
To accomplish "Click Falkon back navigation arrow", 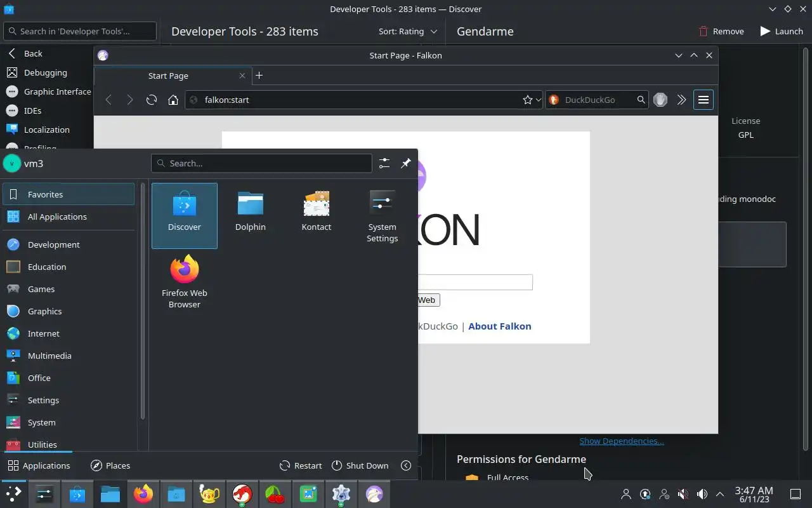I will coord(108,100).
